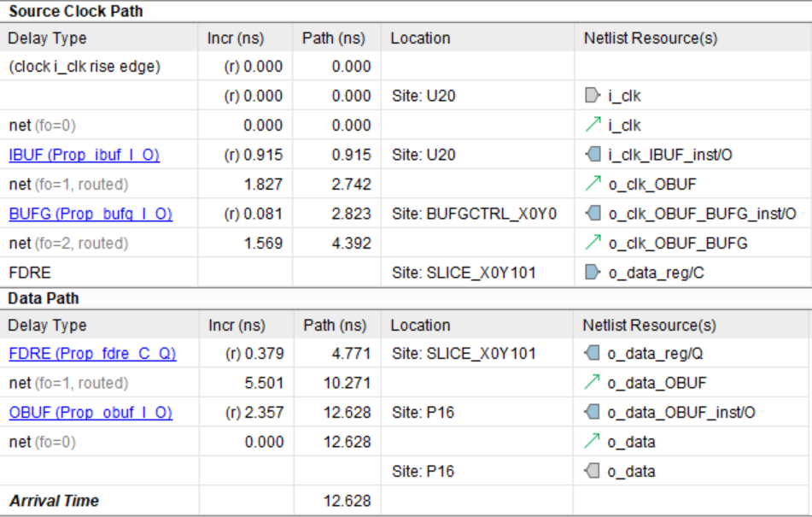Click the gray output port icon for o_data

[593, 472]
